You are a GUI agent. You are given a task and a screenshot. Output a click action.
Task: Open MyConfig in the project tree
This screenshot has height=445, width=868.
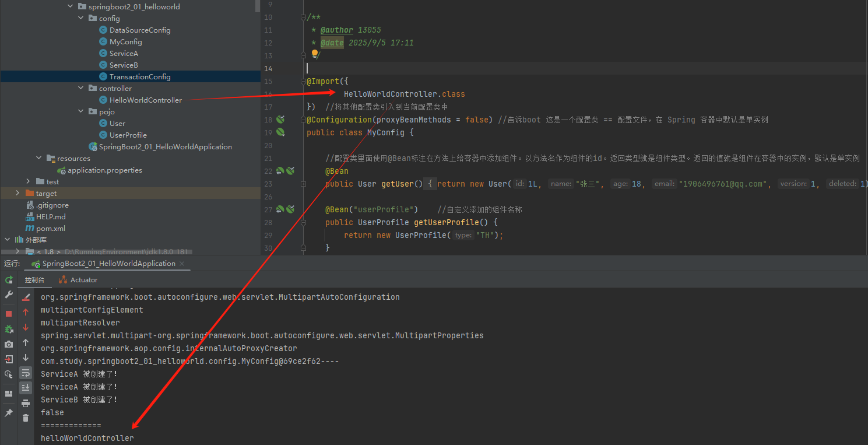(126, 41)
